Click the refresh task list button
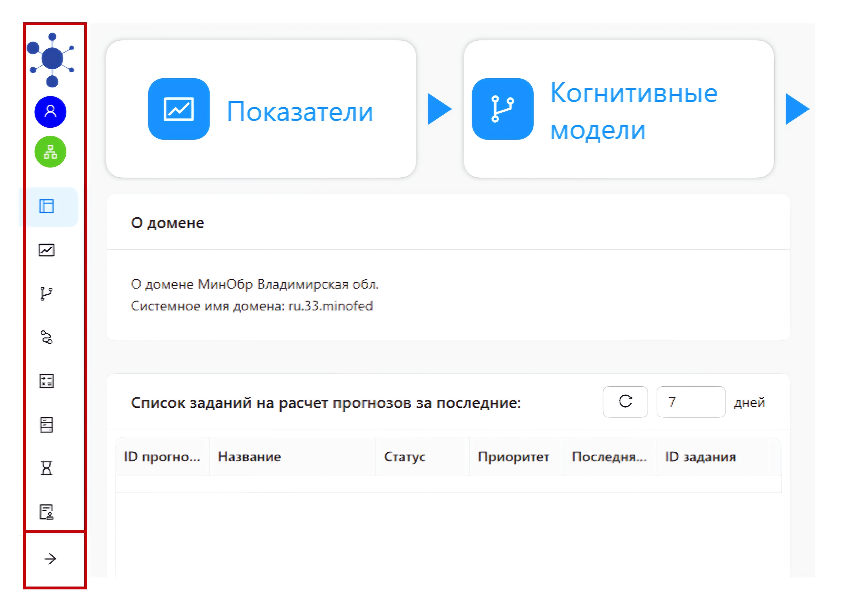The height and width of the screenshot is (616, 841). [625, 402]
